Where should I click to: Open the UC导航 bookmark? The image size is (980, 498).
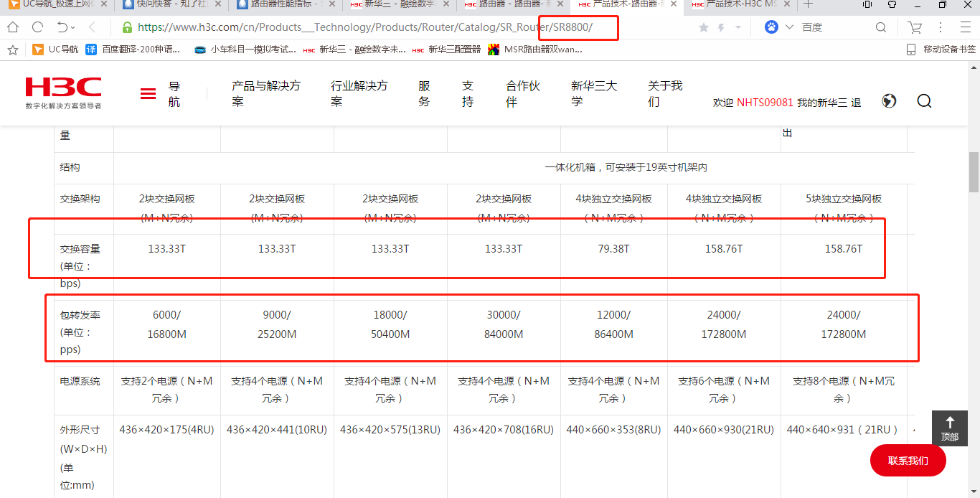tap(55, 50)
